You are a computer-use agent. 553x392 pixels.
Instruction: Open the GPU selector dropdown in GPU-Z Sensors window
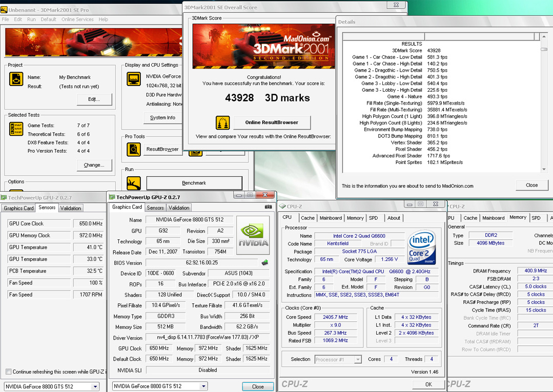(95, 387)
